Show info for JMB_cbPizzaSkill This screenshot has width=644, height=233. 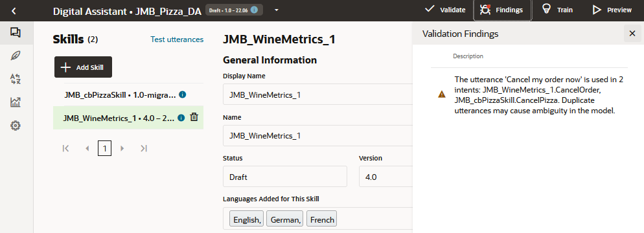[x=183, y=94]
